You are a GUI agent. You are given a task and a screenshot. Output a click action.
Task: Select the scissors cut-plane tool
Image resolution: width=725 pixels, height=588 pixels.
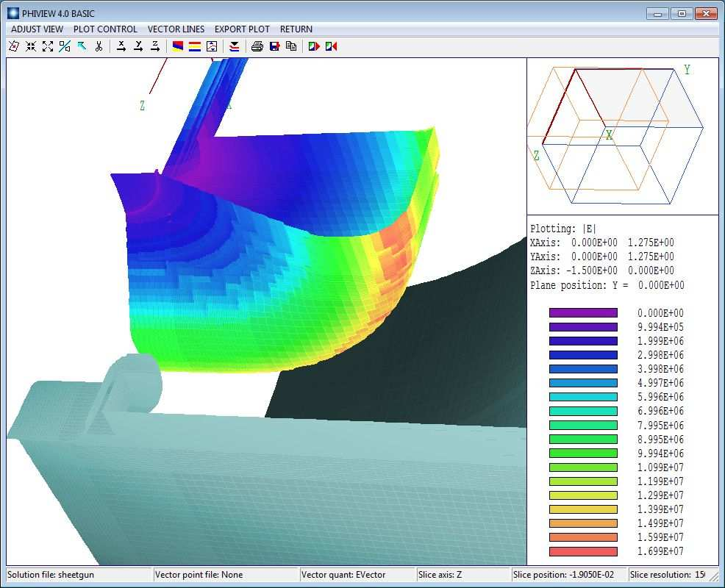[99, 46]
